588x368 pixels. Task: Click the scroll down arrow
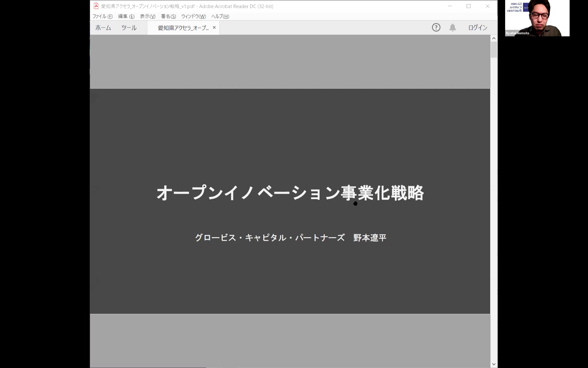tap(494, 364)
